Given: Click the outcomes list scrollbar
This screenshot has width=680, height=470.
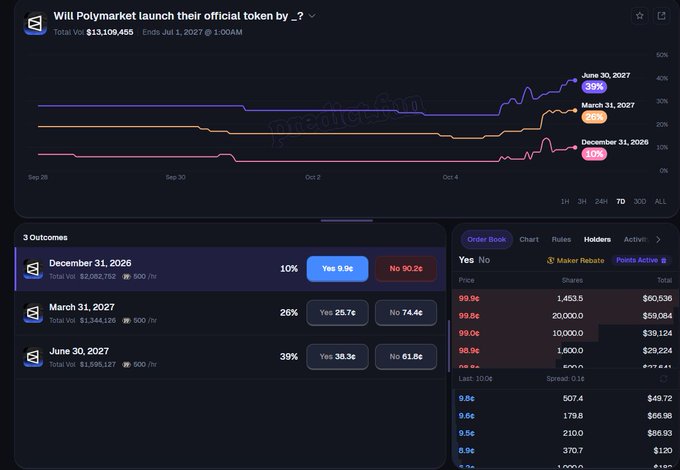Looking at the screenshot, I should (x=448, y=346).
